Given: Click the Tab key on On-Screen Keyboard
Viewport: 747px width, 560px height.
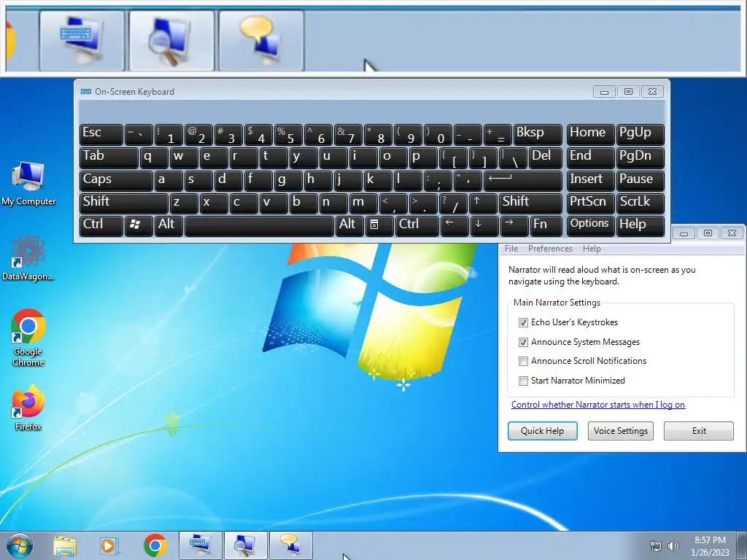Looking at the screenshot, I should click(109, 158).
